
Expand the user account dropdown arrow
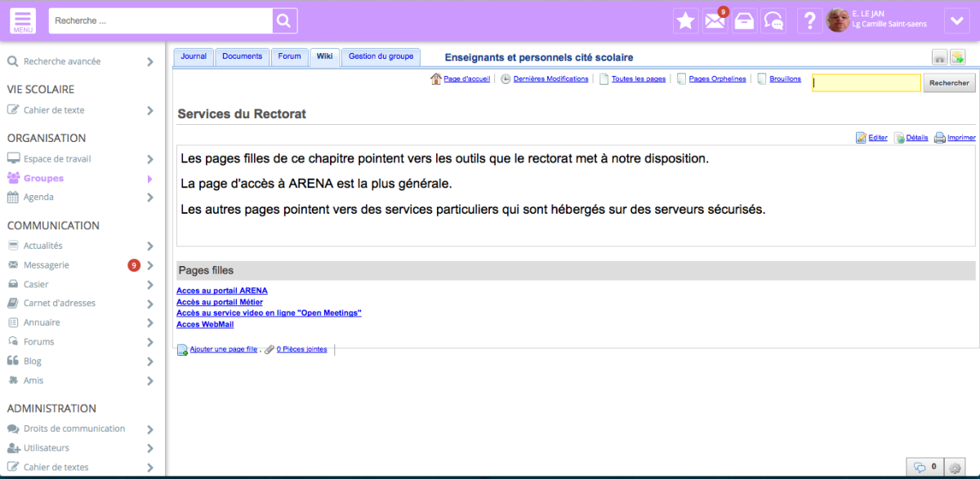956,21
